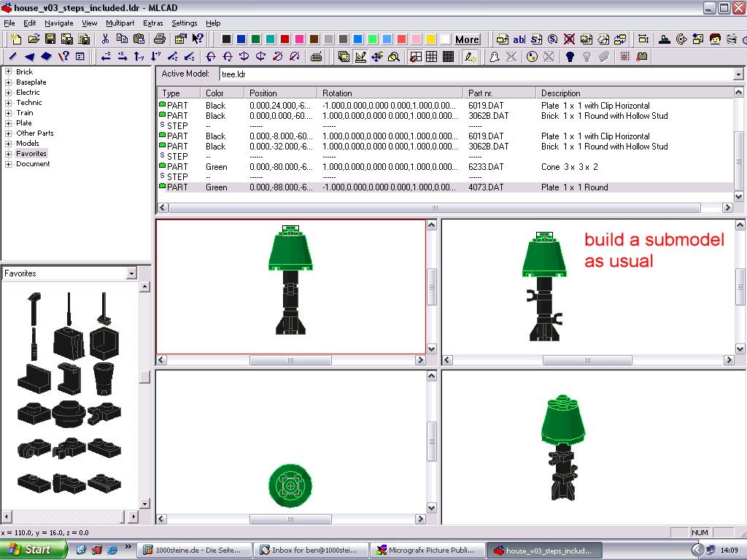Switch to 1000steine.de taskbar window
The width and height of the screenshot is (747, 560).
pyautogui.click(x=193, y=550)
